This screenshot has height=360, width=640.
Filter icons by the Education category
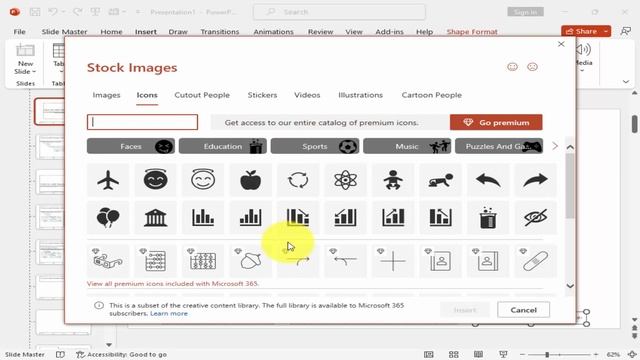pos(223,146)
